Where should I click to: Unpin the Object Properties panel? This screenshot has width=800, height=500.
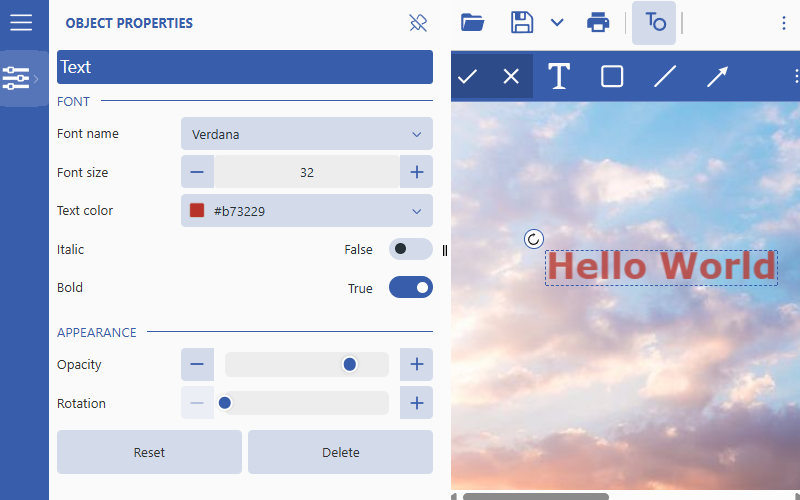click(418, 23)
